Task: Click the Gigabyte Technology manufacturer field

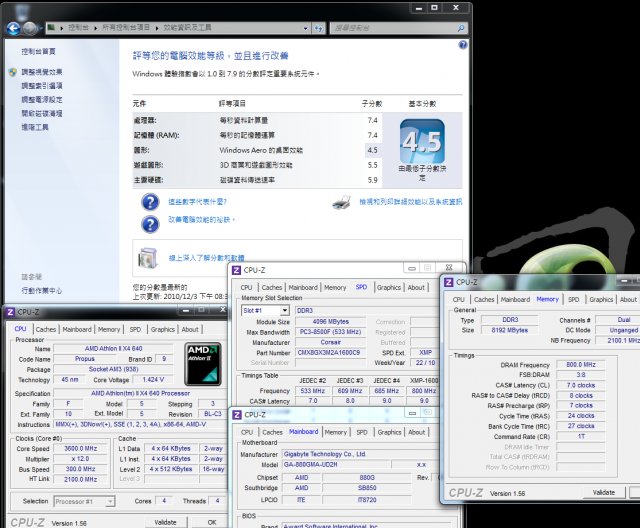Action: point(359,454)
